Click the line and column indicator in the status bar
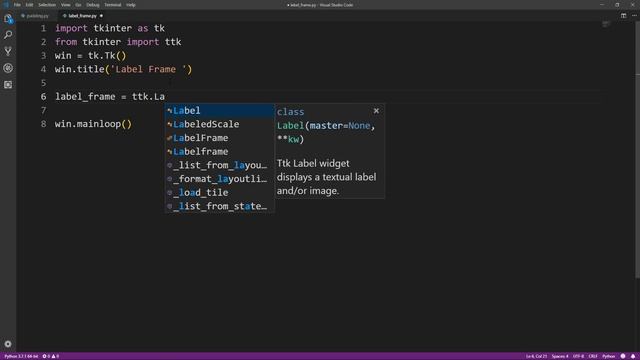 pos(536,356)
